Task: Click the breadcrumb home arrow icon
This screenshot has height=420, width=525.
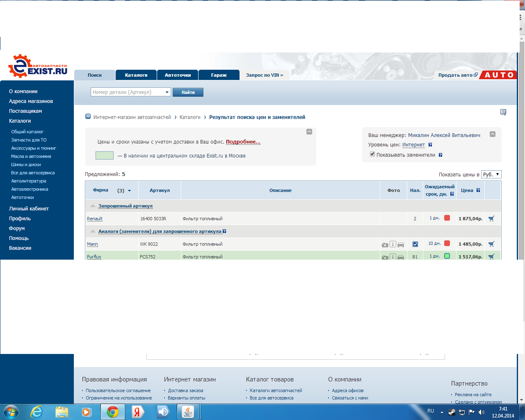Action: coord(88,116)
